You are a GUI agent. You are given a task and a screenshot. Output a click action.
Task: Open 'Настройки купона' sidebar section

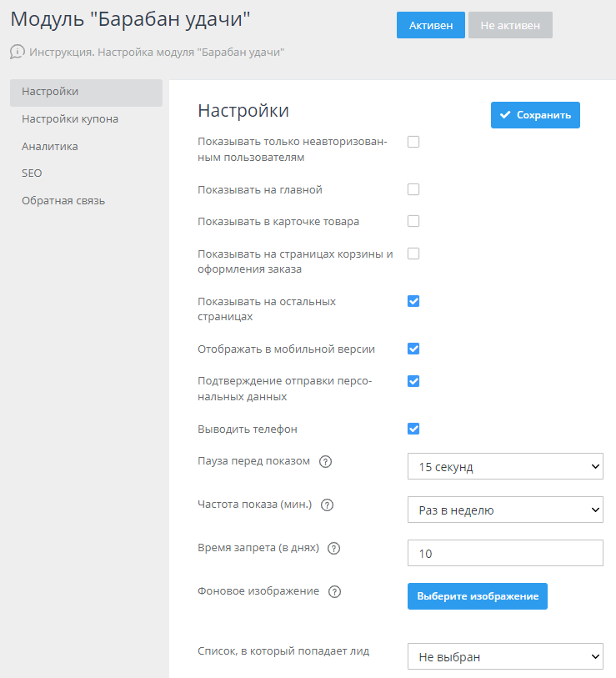(x=70, y=119)
